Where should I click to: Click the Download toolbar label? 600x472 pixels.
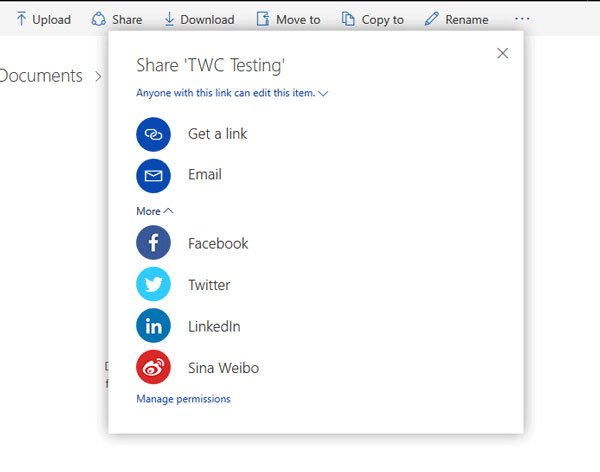pos(207,20)
